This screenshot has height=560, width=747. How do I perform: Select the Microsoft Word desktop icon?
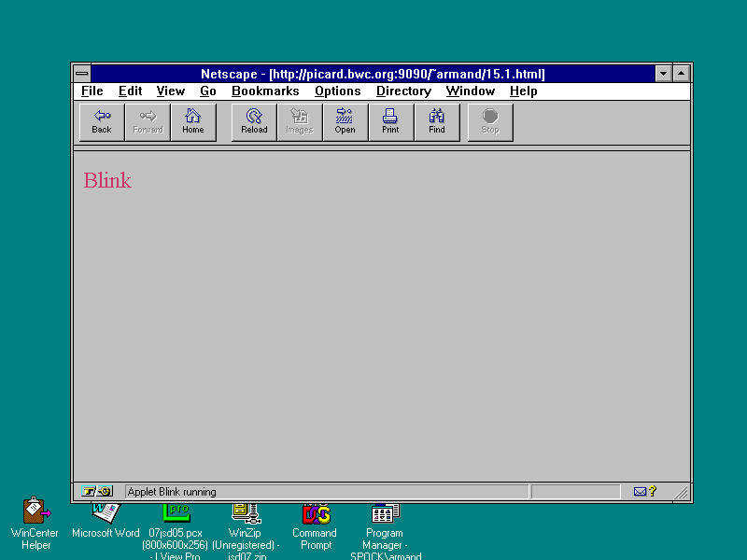point(106,515)
